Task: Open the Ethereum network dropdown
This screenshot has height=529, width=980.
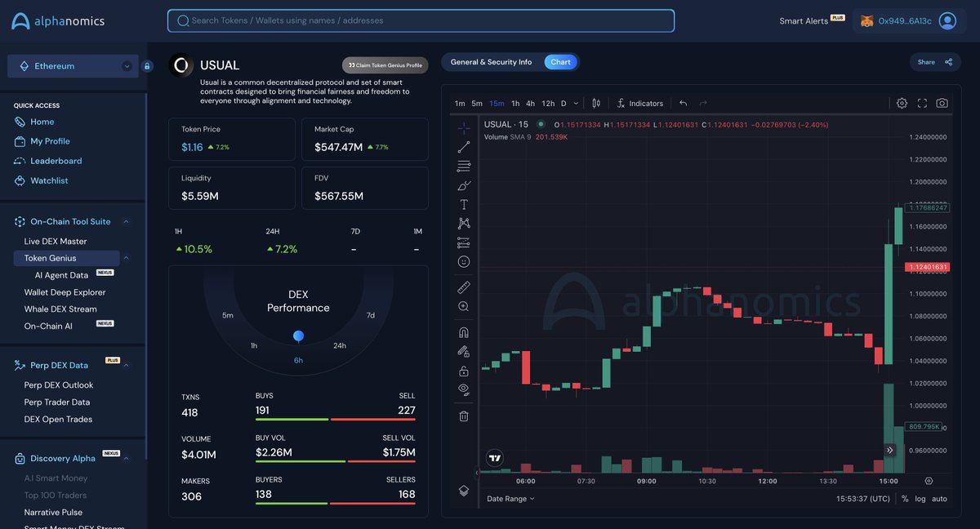Action: (x=73, y=66)
